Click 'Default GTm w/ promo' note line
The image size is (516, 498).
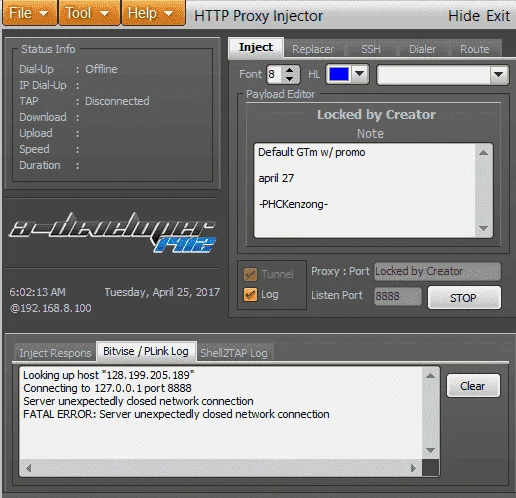tap(312, 152)
